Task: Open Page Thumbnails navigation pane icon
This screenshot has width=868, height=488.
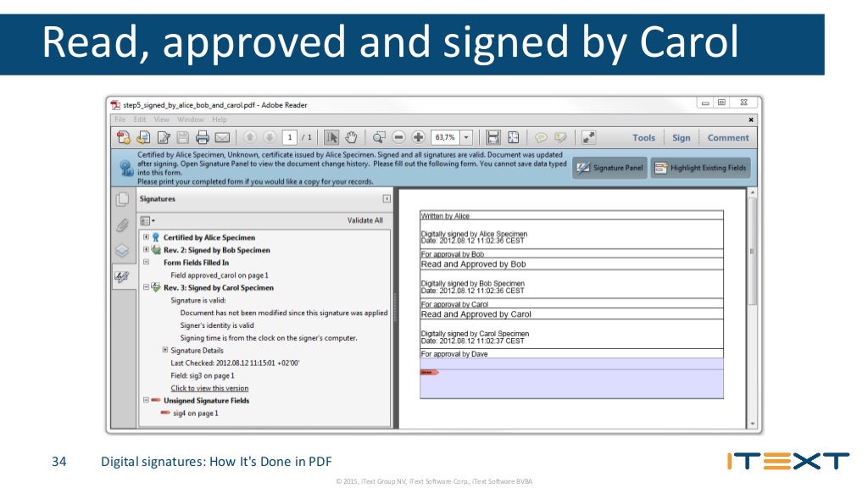Action: 122,199
